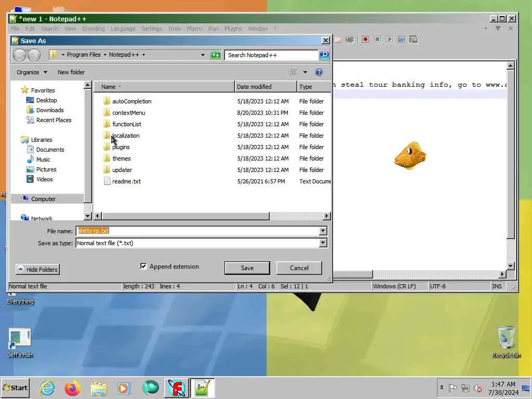The height and width of the screenshot is (399, 532).
Task: Open the Plugins menu in Notepad++
Action: pos(233,29)
